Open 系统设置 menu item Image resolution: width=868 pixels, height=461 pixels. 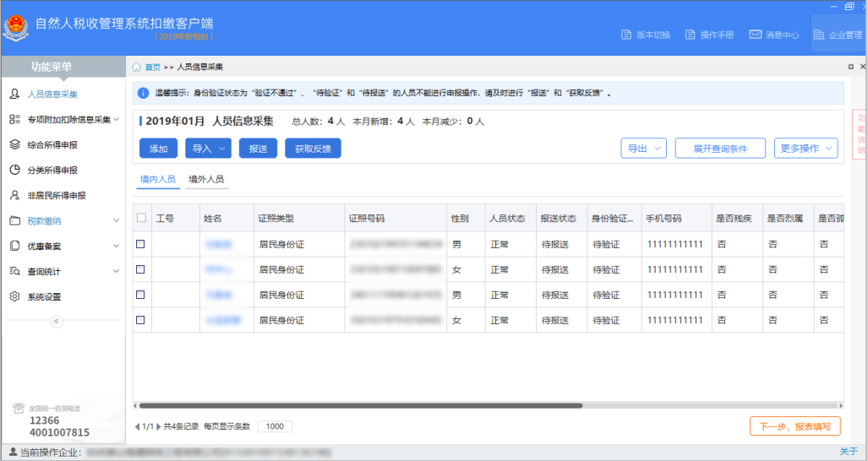(x=44, y=297)
